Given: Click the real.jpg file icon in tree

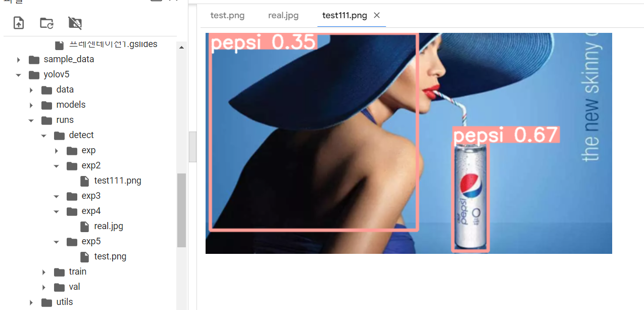Looking at the screenshot, I should (x=85, y=226).
